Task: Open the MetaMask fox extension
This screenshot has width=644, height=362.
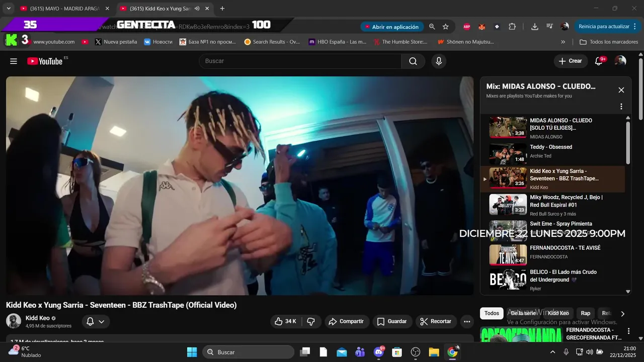Action: 481,27
